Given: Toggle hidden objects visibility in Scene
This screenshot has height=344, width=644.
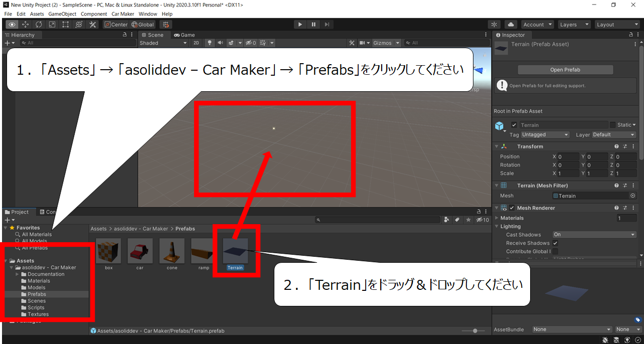Looking at the screenshot, I should pos(250,43).
